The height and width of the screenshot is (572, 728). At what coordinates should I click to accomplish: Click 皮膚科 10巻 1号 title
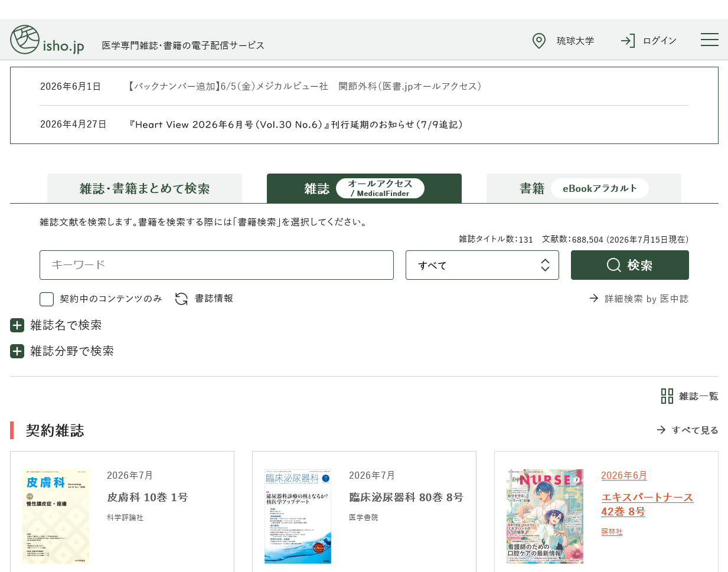pos(147,498)
